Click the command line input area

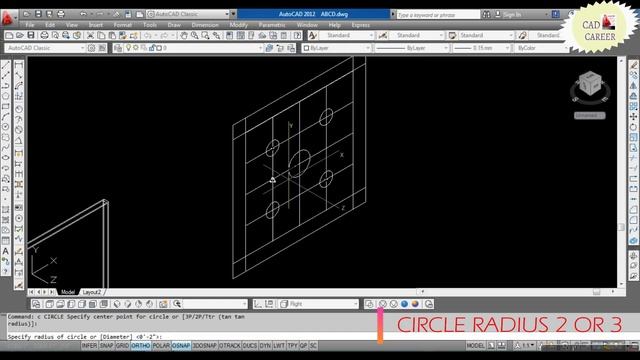(x=192, y=337)
